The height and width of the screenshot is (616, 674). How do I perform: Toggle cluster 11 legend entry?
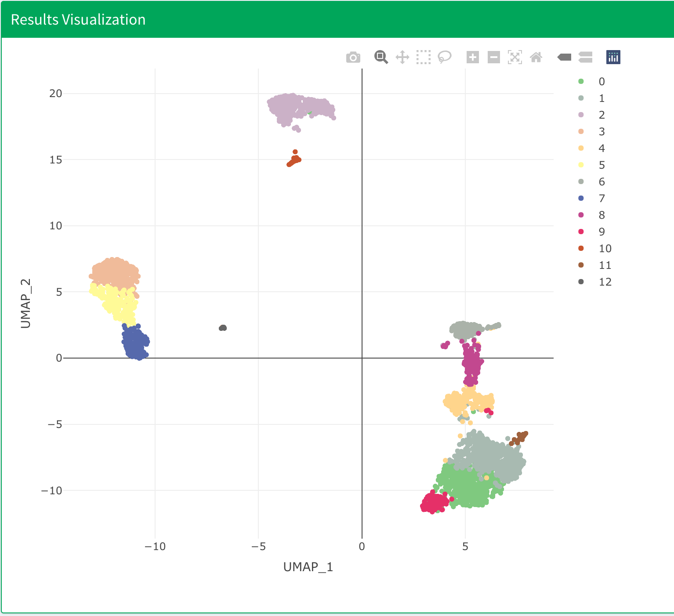tap(594, 265)
